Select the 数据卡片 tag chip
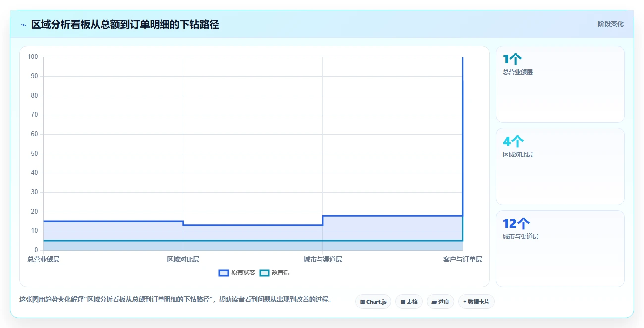This screenshot has width=644, height=328. 476,302
